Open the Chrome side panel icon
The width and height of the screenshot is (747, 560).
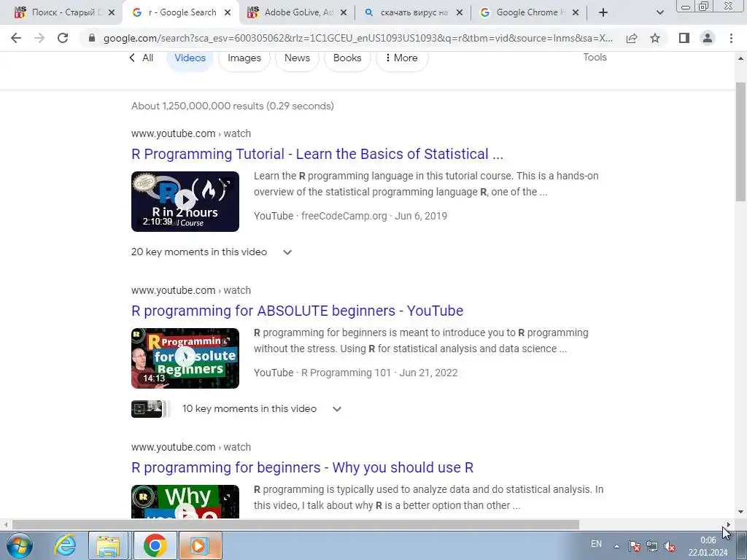(x=684, y=38)
